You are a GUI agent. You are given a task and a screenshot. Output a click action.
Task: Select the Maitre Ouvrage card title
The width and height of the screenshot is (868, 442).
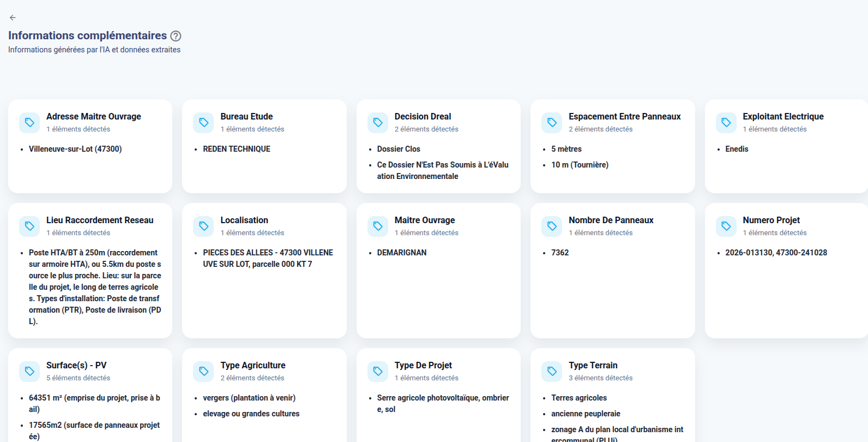point(425,220)
